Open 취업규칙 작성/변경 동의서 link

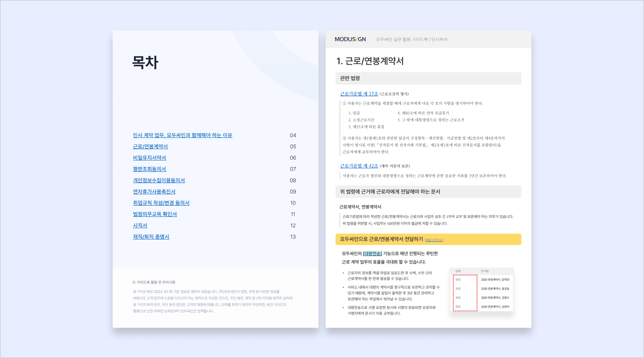[x=161, y=203]
